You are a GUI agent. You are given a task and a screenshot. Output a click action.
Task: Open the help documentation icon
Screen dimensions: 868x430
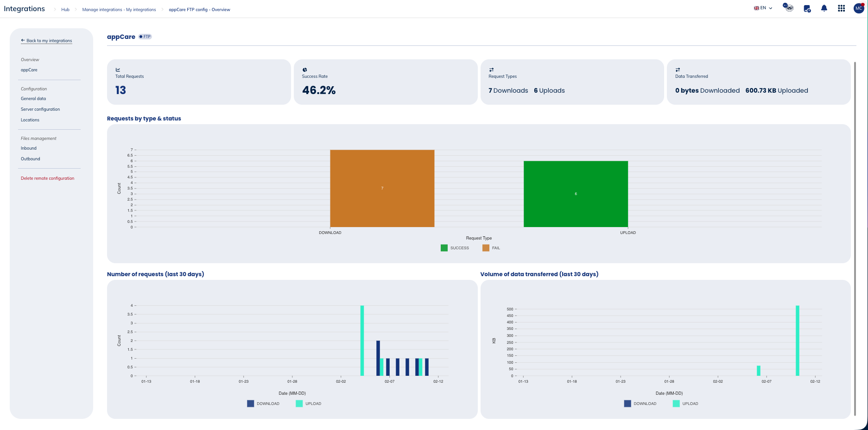click(807, 8)
